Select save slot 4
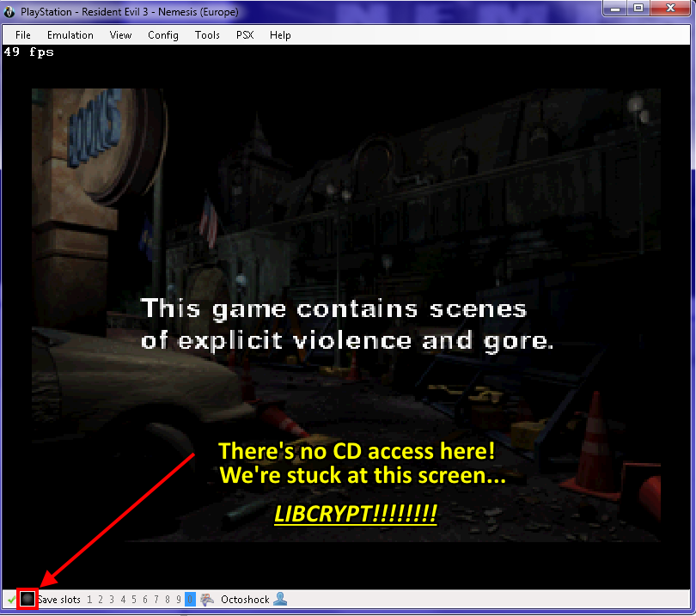 [123, 600]
